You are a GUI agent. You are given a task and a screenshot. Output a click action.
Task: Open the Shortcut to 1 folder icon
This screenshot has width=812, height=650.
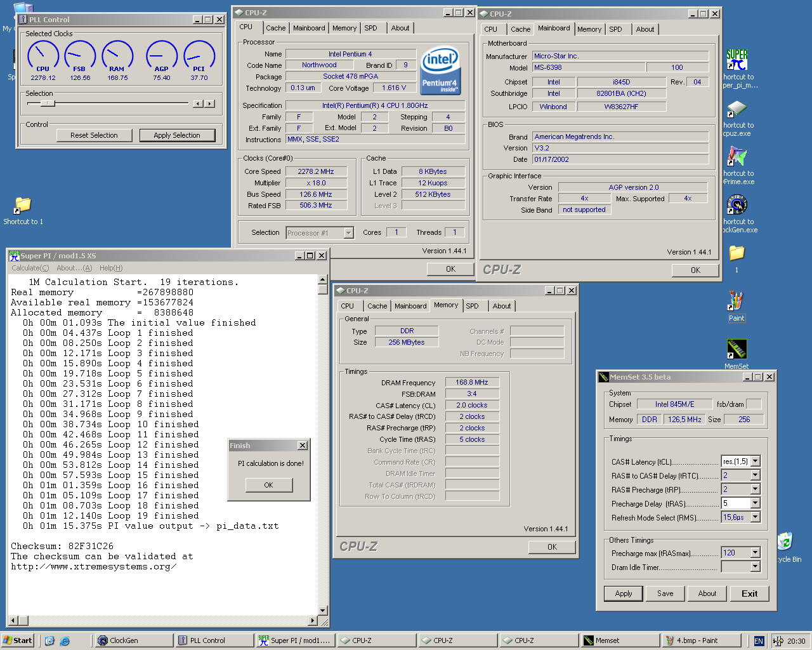23,205
